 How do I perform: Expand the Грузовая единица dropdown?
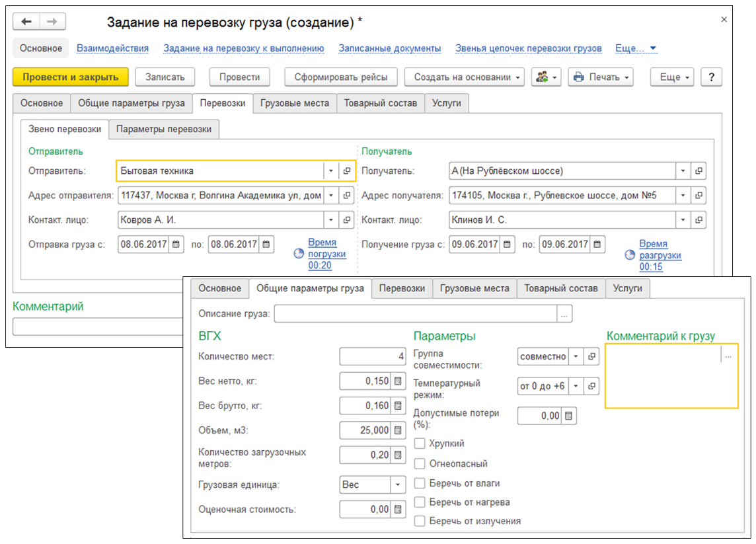397,485
